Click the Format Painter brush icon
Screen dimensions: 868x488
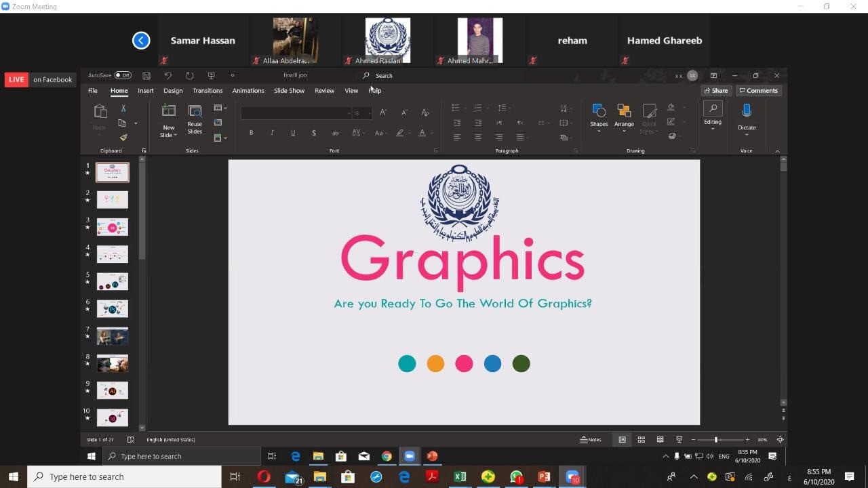123,137
